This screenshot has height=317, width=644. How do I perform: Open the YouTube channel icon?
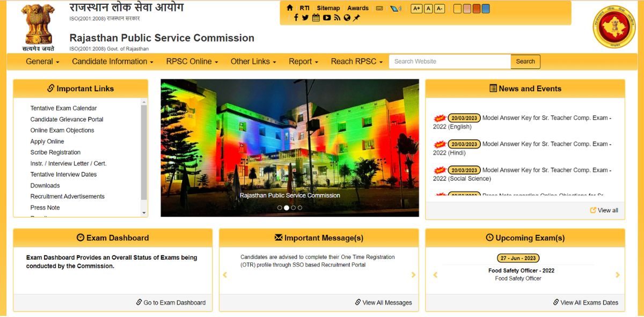[327, 18]
